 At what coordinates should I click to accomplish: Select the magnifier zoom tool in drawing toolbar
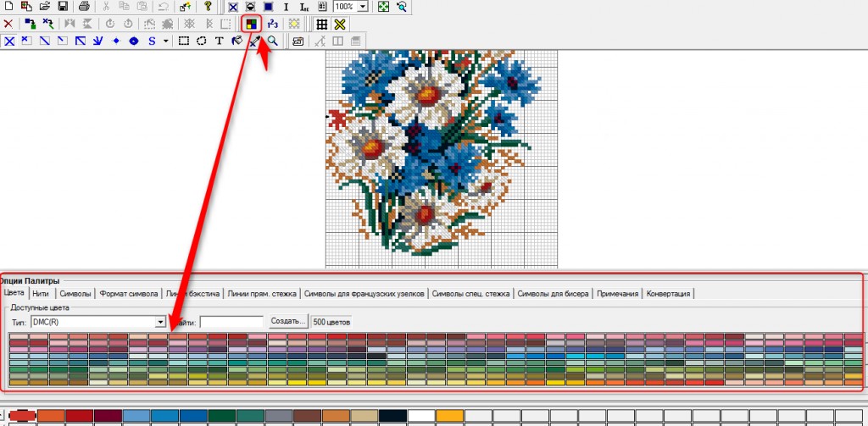(x=272, y=41)
